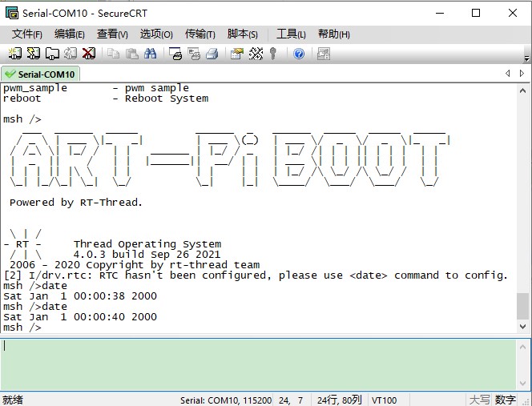
Task: Click the RTC hasn't been configured log line
Action: 256,275
